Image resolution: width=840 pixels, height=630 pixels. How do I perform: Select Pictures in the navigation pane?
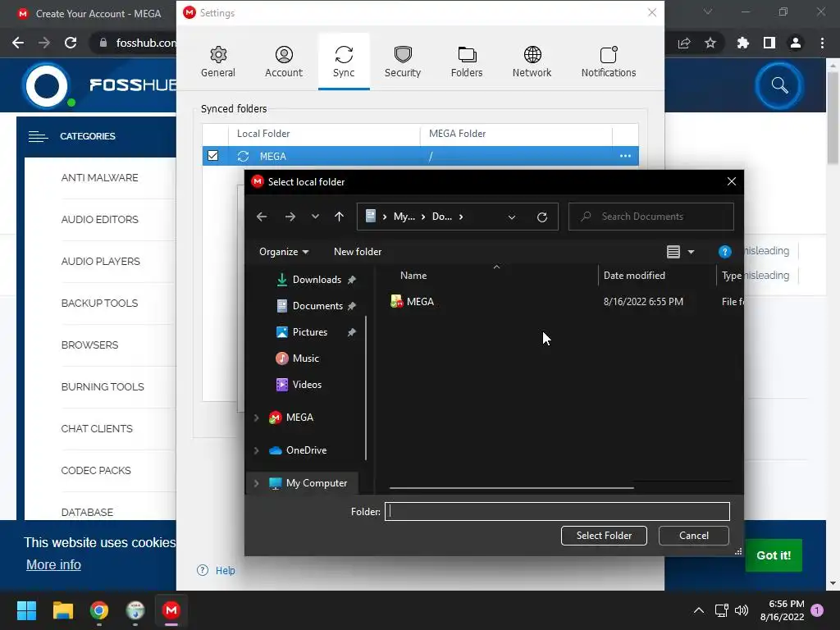(x=309, y=332)
